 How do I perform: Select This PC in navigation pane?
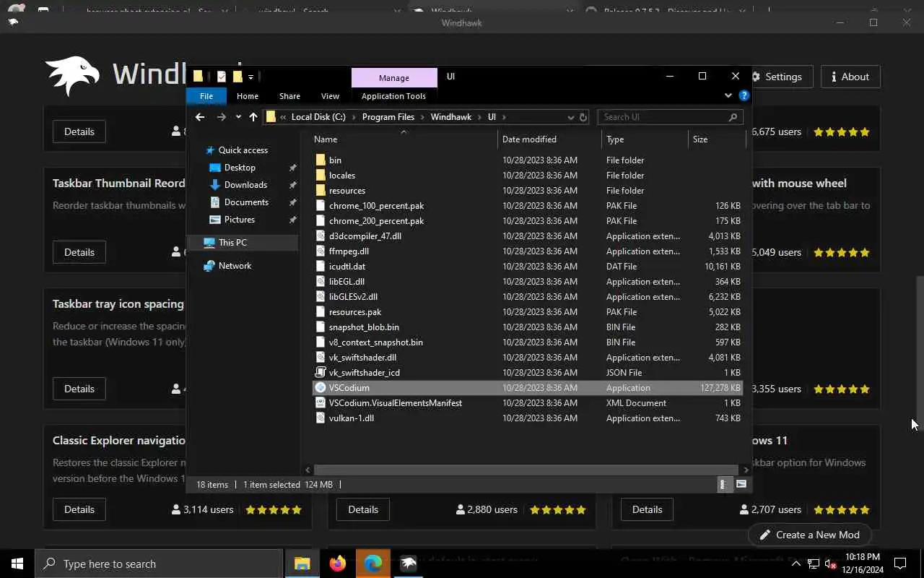[232, 243]
